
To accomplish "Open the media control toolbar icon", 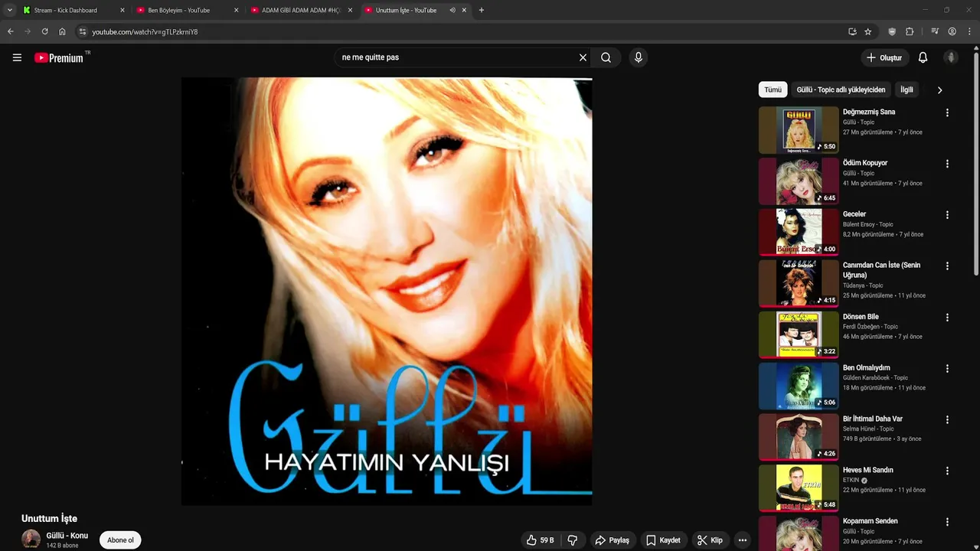I will (935, 31).
